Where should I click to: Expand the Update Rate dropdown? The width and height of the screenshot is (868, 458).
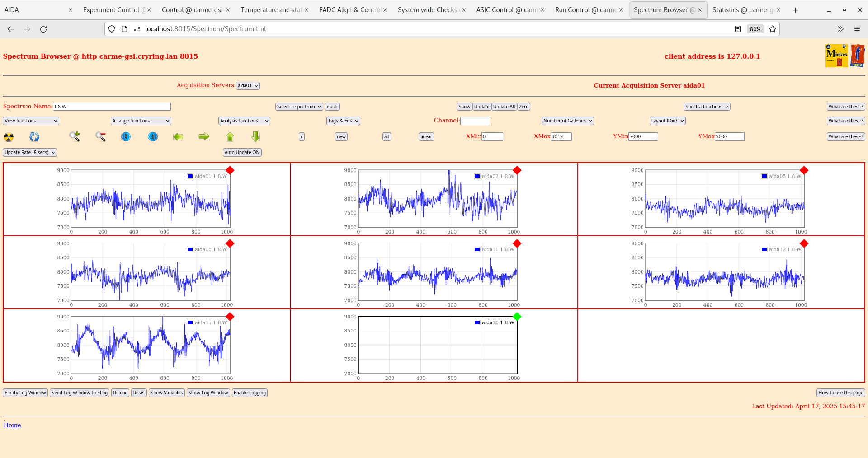click(x=30, y=153)
